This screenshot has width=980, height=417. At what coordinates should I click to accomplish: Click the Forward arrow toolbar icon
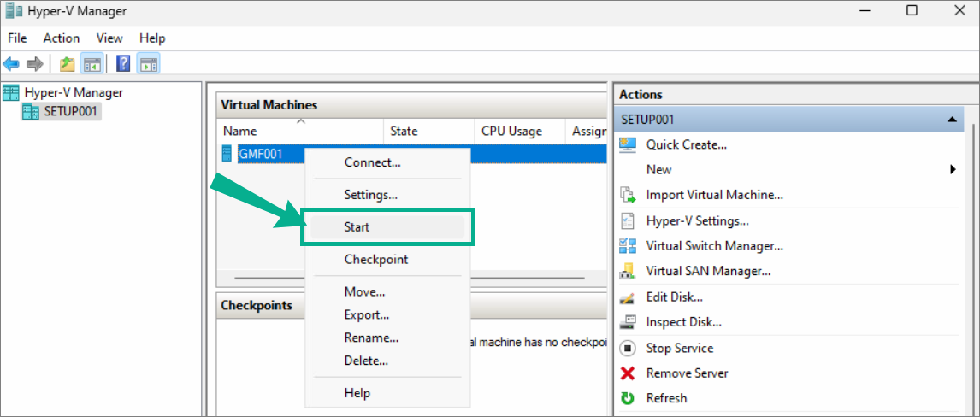point(34,63)
